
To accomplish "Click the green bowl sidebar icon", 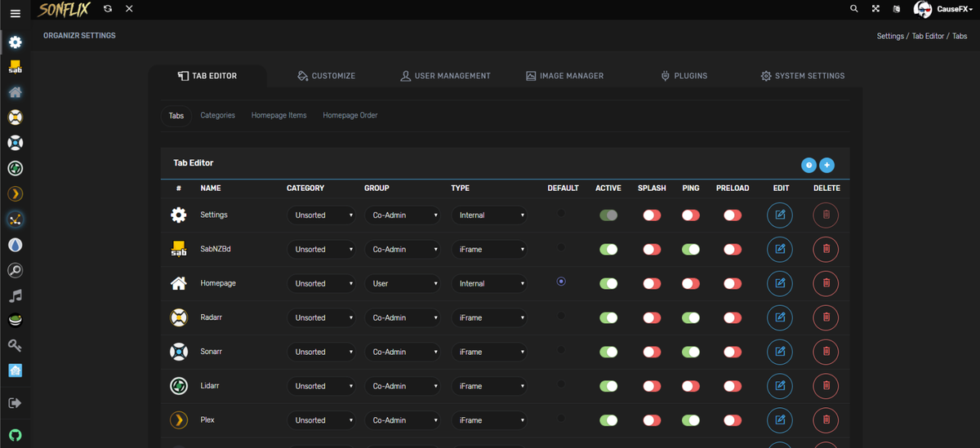I will click(x=15, y=320).
